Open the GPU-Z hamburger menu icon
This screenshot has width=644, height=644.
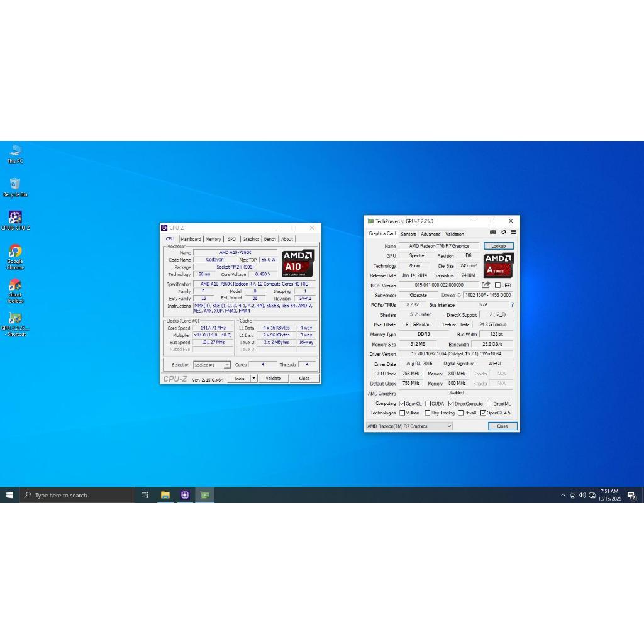514,232
